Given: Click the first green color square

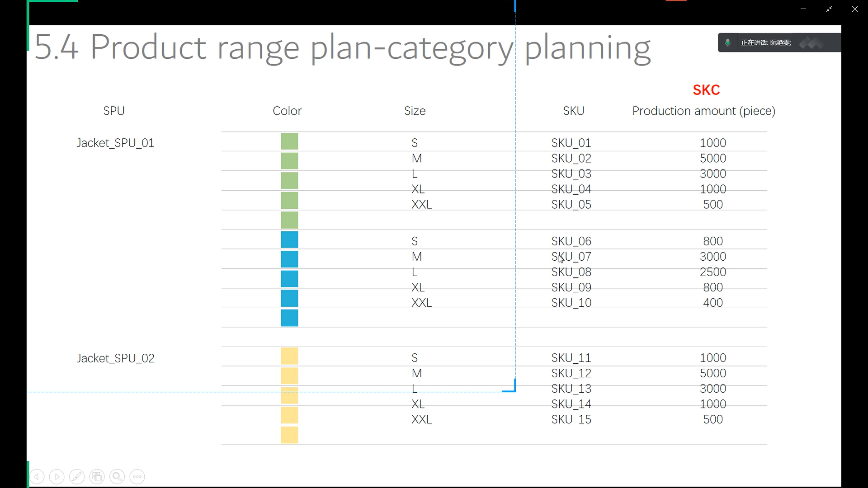Looking at the screenshot, I should click(289, 141).
